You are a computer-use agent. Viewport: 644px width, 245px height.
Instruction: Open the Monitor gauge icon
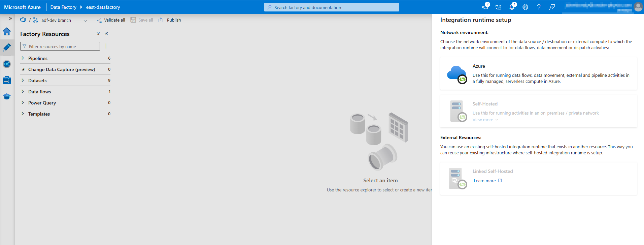[x=7, y=64]
